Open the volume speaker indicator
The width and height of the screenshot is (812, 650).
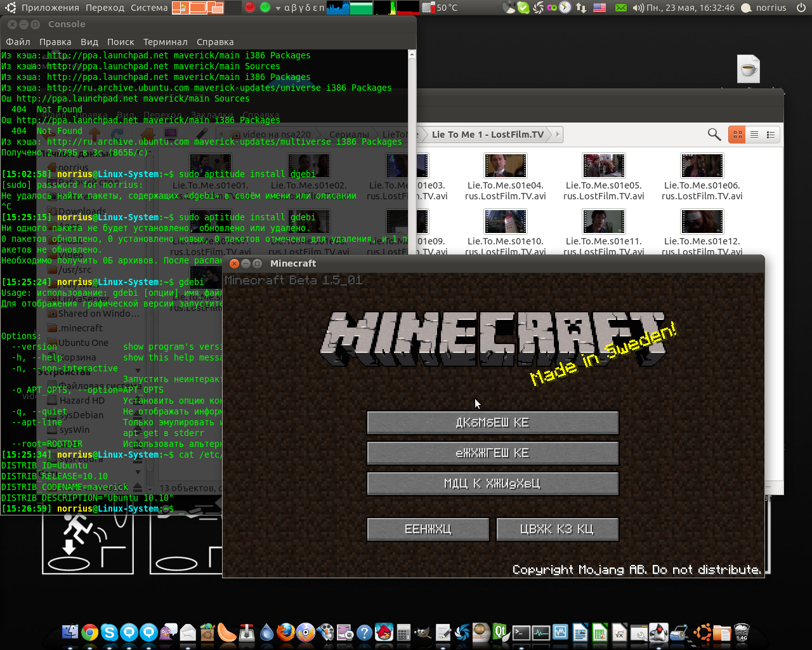click(638, 8)
